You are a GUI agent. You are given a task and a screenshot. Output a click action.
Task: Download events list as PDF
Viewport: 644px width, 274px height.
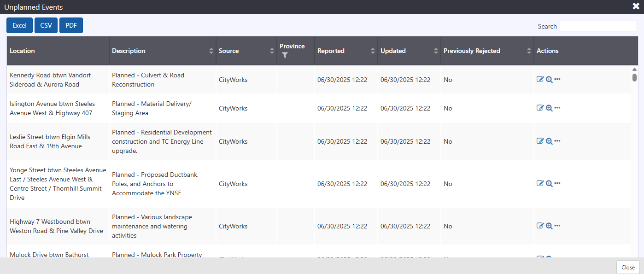click(x=71, y=26)
